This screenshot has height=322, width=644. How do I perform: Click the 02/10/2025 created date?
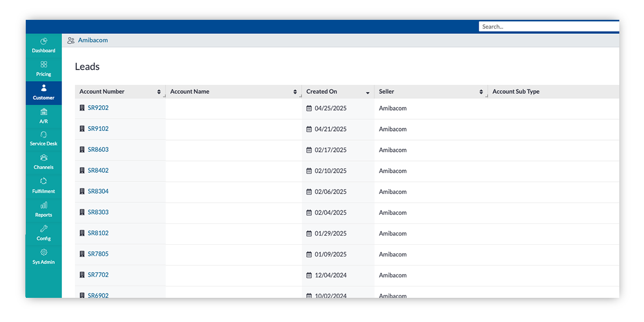point(331,171)
